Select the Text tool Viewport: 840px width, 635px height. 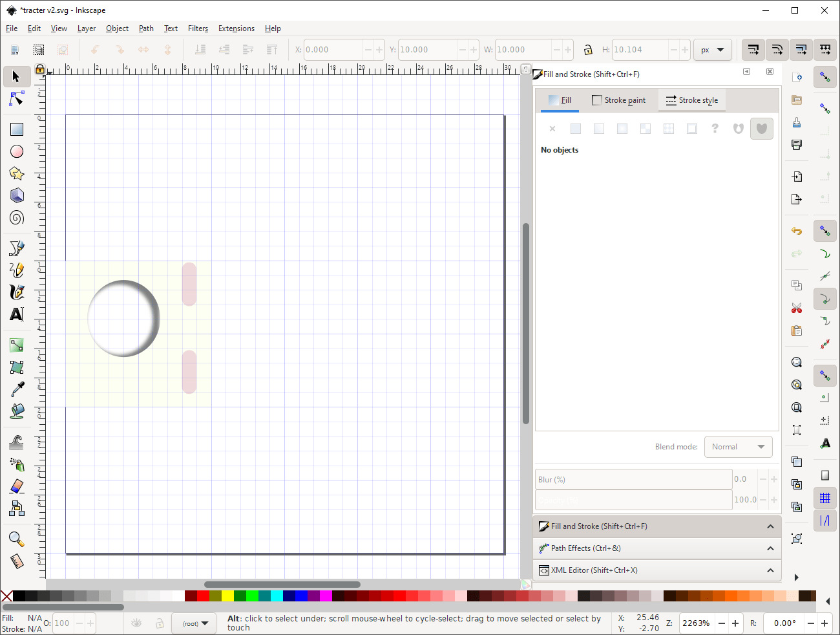coord(17,314)
